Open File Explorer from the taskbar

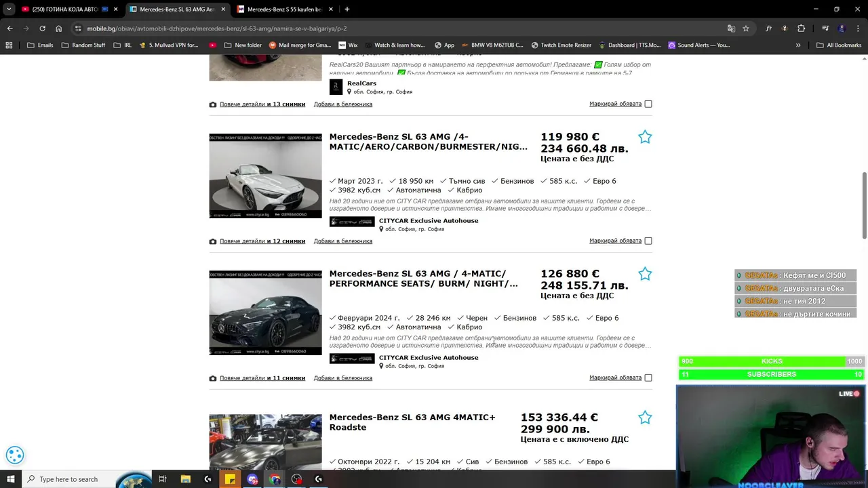pyautogui.click(x=186, y=479)
